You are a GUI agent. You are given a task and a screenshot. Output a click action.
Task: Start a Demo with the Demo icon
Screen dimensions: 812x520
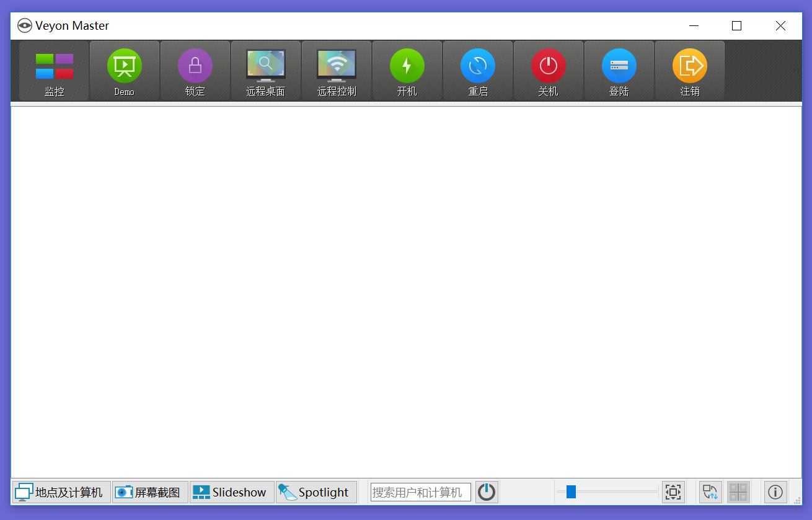tap(123, 71)
